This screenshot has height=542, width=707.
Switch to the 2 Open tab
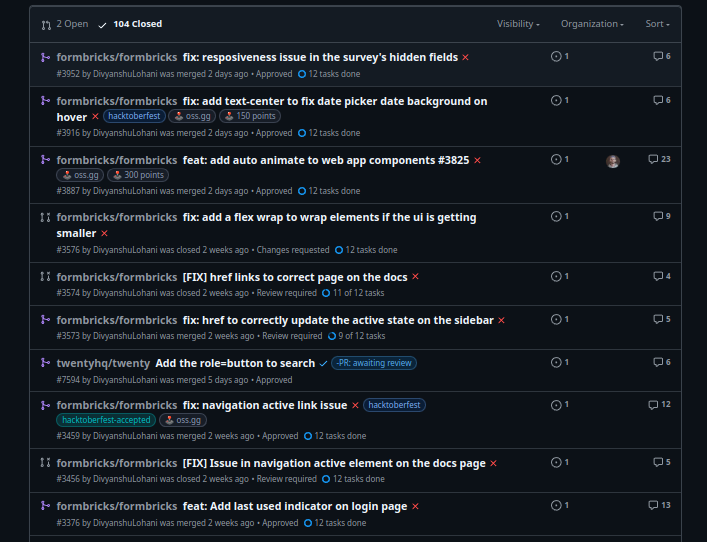[65, 24]
